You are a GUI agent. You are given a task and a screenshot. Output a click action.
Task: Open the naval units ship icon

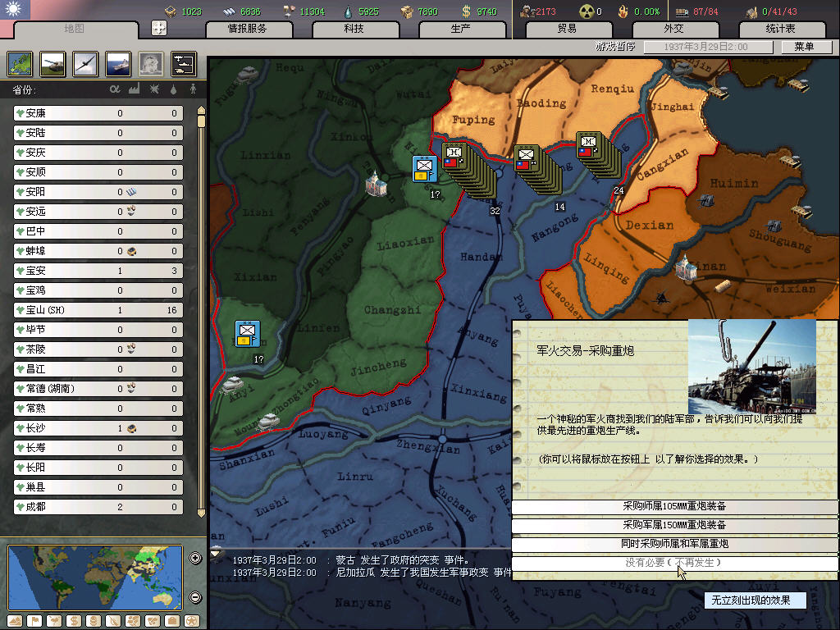(x=118, y=63)
